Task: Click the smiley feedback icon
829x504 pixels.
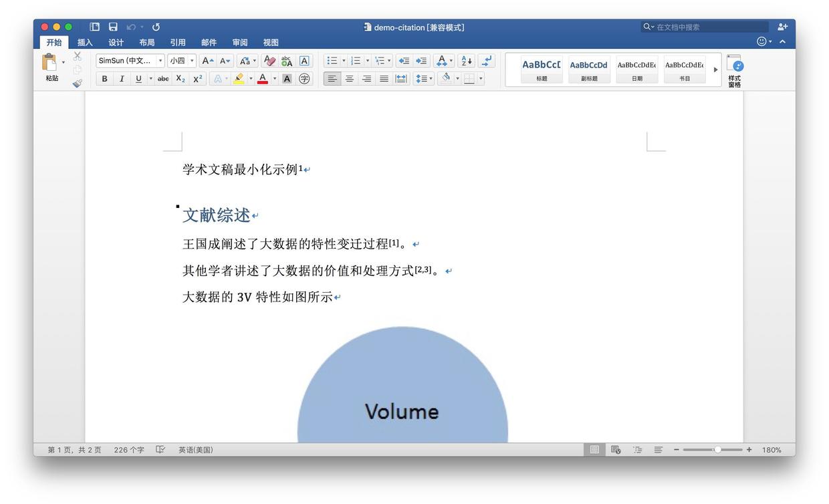Action: click(761, 41)
